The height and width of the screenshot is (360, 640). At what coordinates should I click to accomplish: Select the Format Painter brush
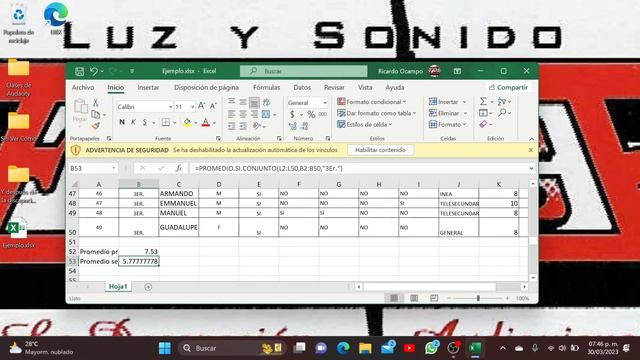(x=96, y=126)
